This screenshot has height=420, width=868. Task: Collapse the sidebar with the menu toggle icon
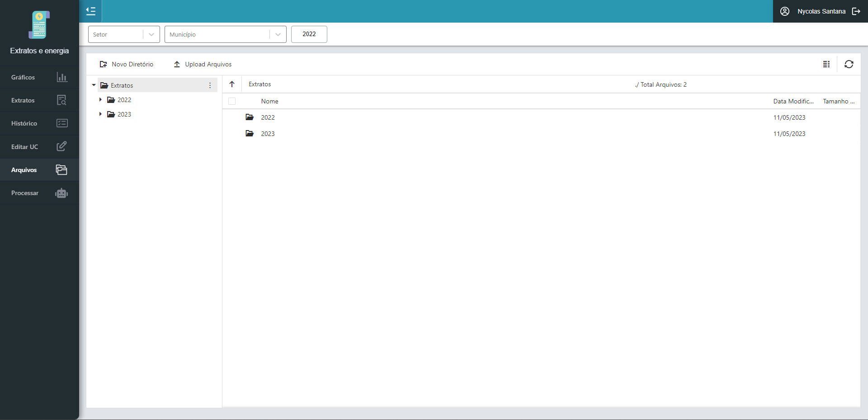91,11
